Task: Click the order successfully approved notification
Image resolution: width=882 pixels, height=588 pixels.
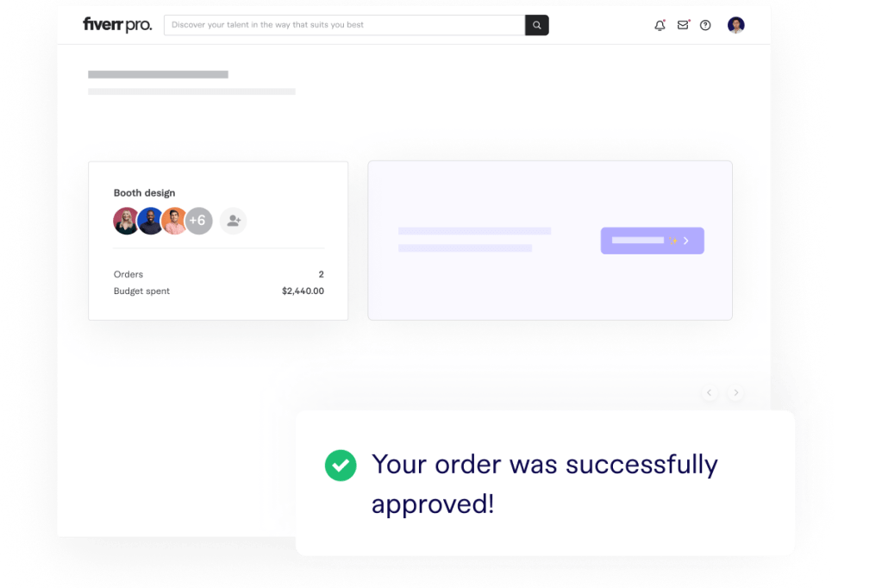Action: pos(545,483)
